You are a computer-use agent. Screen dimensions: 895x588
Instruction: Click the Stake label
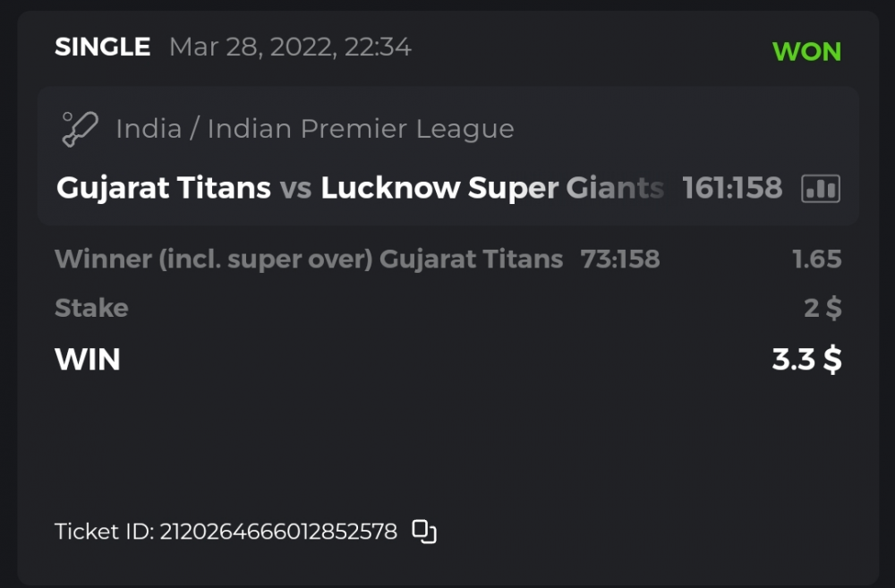(91, 308)
